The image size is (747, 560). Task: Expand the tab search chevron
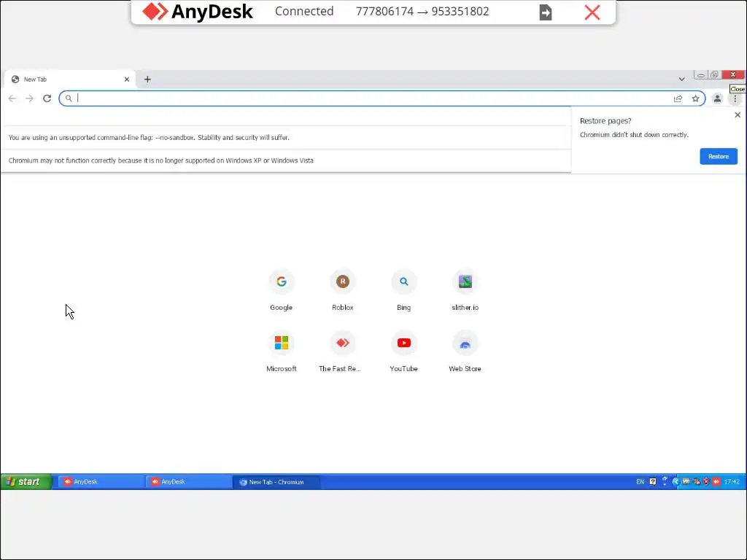point(682,79)
